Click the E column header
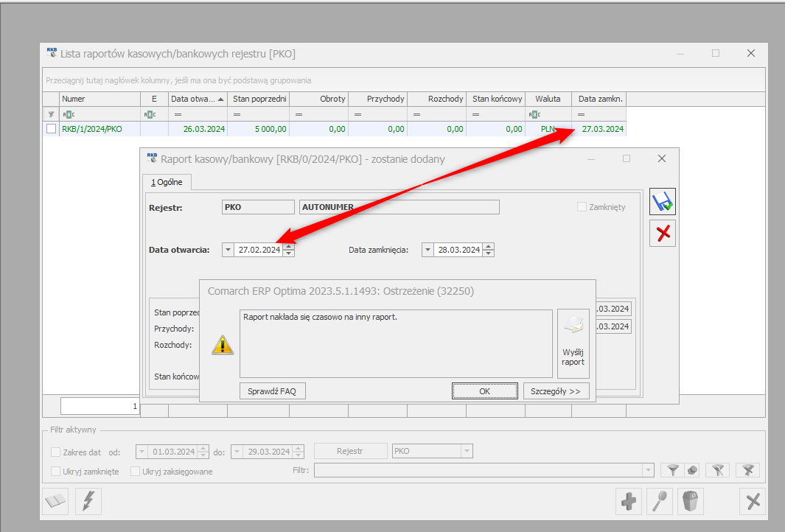The width and height of the screenshot is (785, 532). click(154, 99)
